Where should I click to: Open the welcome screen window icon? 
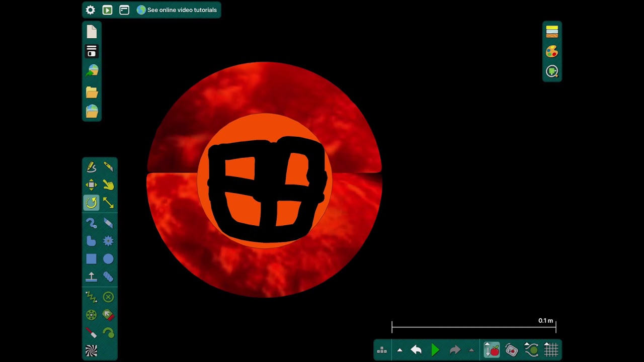tap(124, 10)
